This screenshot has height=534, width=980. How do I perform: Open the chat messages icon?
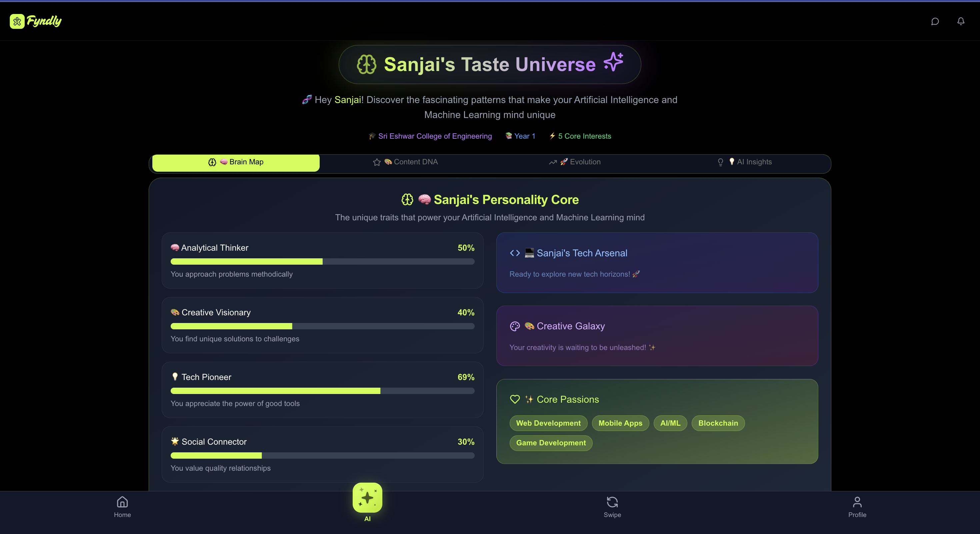[x=935, y=21]
